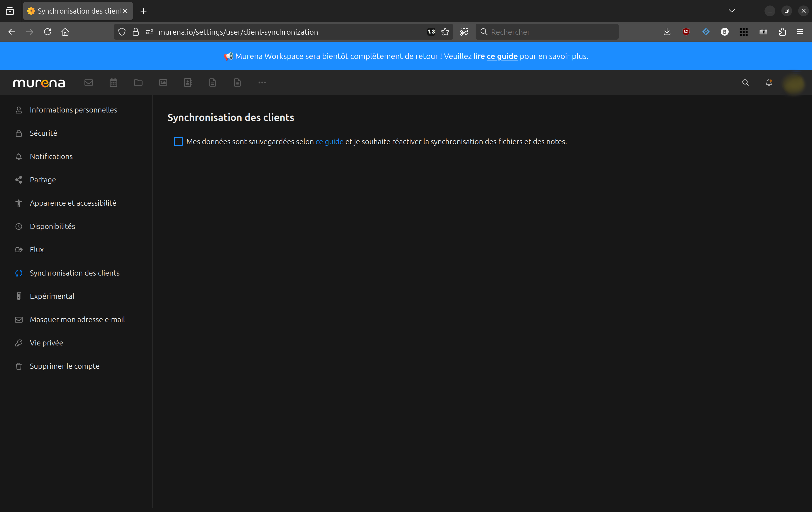Click the grid apps extension icon
This screenshot has width=812, height=512.
coord(744,32)
